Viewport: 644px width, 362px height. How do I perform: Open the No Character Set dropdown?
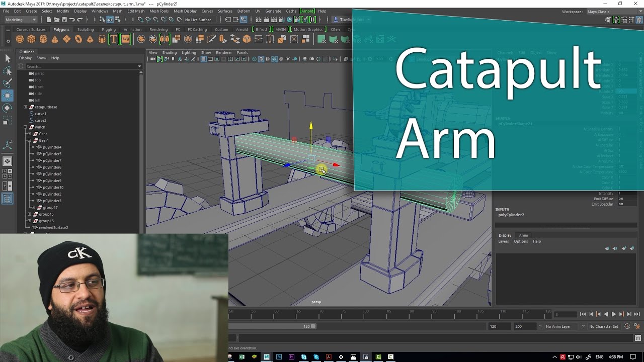603,326
